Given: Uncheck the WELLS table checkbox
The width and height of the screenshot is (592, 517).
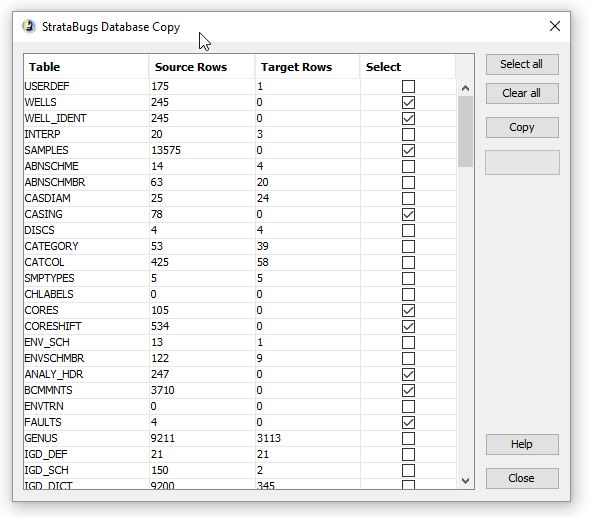Looking at the screenshot, I should (408, 102).
